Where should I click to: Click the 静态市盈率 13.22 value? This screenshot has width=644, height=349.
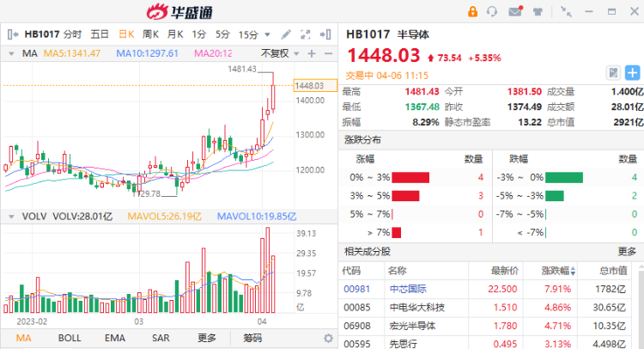[x=531, y=122]
